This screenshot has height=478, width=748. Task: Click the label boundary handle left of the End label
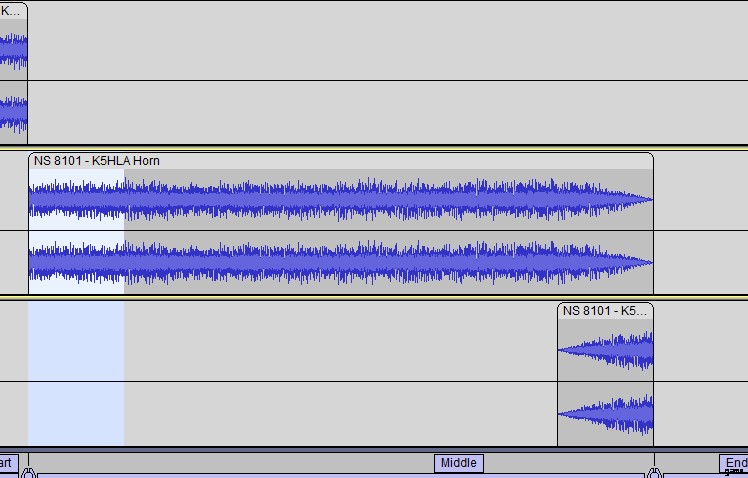tap(653, 472)
